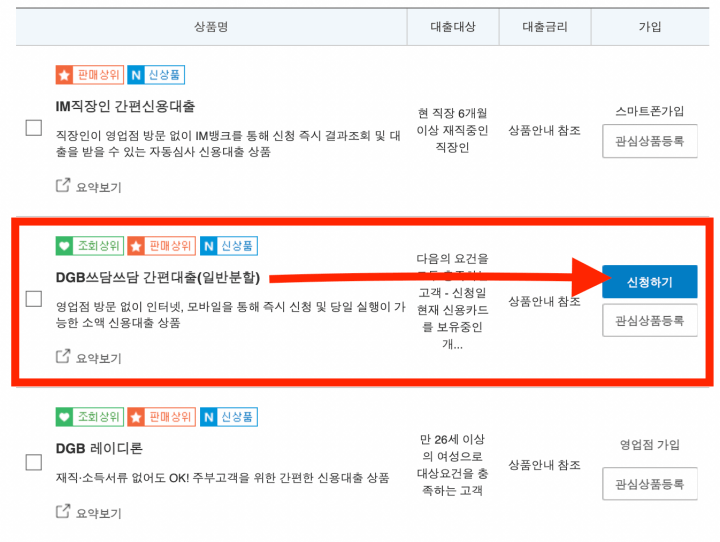This screenshot has width=720, height=542.
Task: Click 관심상품등록 for DGB쓰담쓰담 간편대출
Action: point(650,320)
